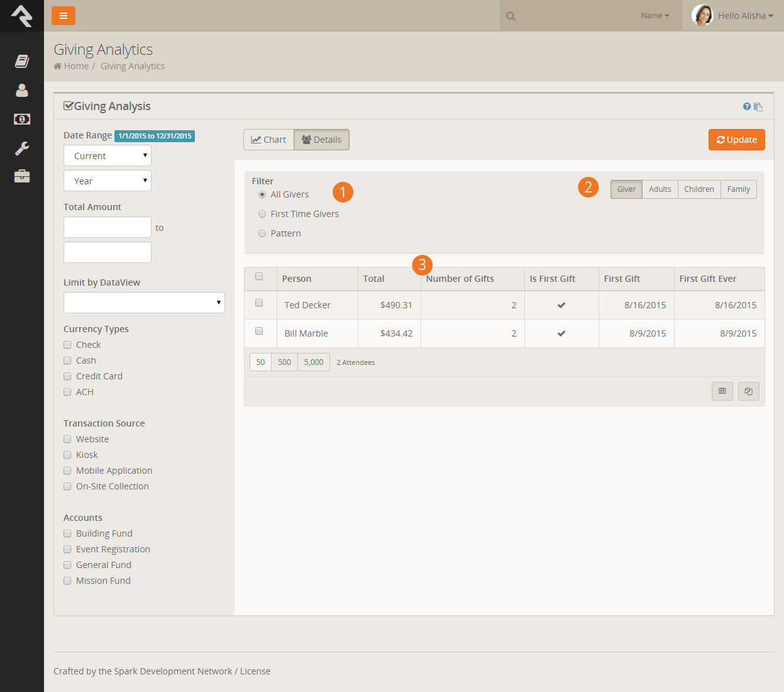Click the blue help question mark icon
Image resolution: width=784 pixels, height=692 pixels.
tap(747, 107)
